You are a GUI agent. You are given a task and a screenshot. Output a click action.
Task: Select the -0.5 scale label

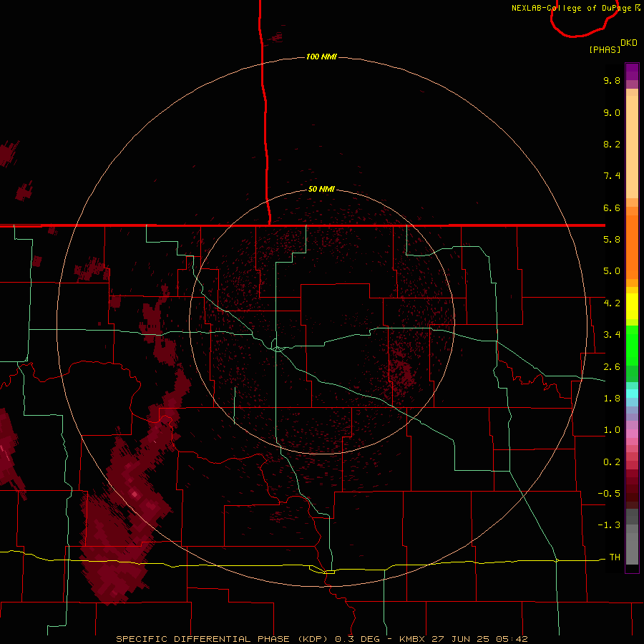(x=609, y=494)
